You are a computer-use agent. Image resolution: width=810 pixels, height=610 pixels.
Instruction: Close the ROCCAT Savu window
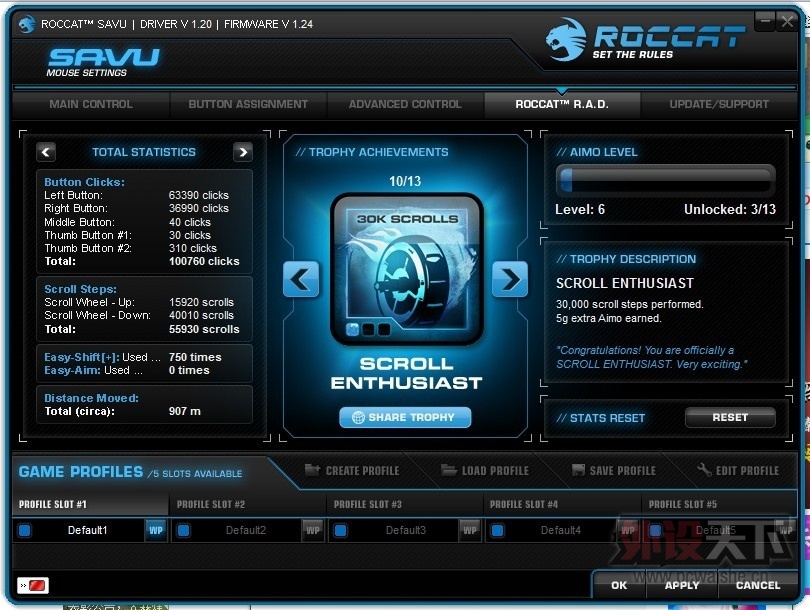[787, 22]
